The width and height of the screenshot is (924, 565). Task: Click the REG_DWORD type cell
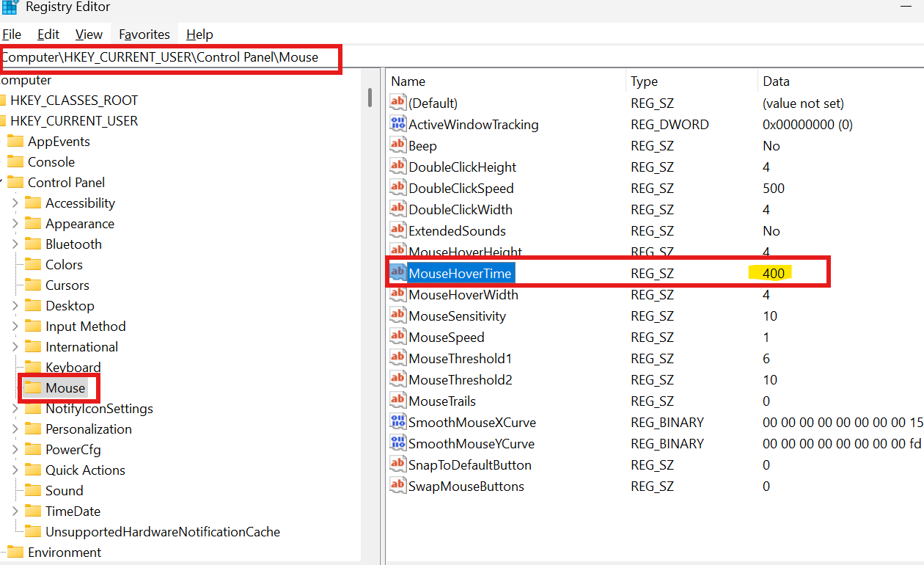[670, 124]
